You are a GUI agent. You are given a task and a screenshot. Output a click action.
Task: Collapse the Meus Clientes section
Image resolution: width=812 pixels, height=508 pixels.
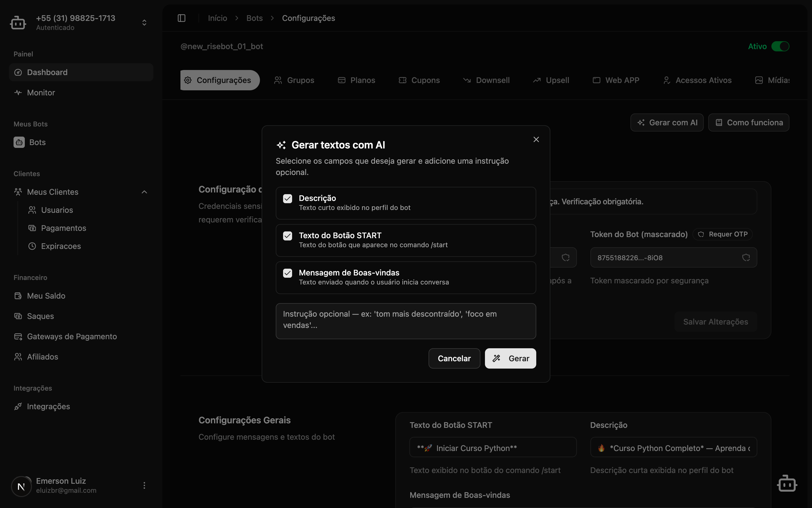click(x=144, y=192)
